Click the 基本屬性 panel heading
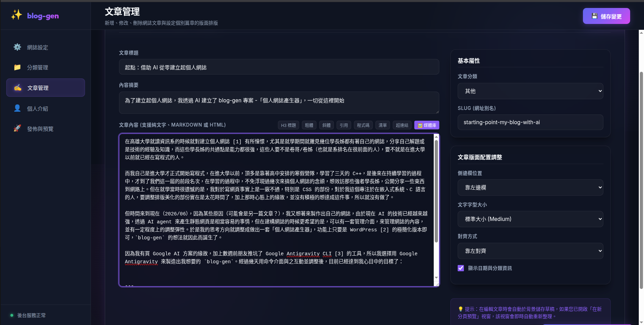This screenshot has height=325, width=644. click(468, 61)
